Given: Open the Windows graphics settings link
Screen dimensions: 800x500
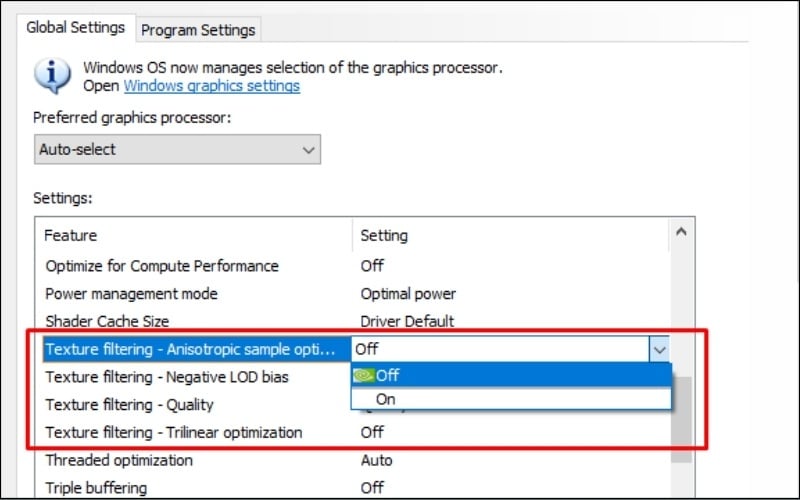Looking at the screenshot, I should point(211,86).
